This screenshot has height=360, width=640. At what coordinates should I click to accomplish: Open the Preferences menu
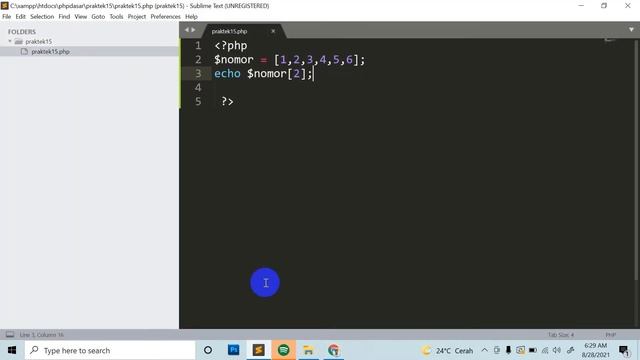165,17
